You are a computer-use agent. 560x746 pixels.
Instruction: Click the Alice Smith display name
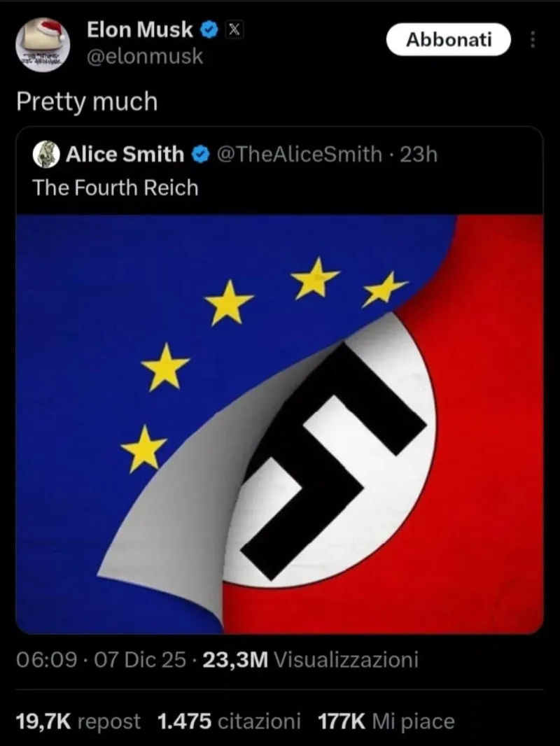[125, 154]
